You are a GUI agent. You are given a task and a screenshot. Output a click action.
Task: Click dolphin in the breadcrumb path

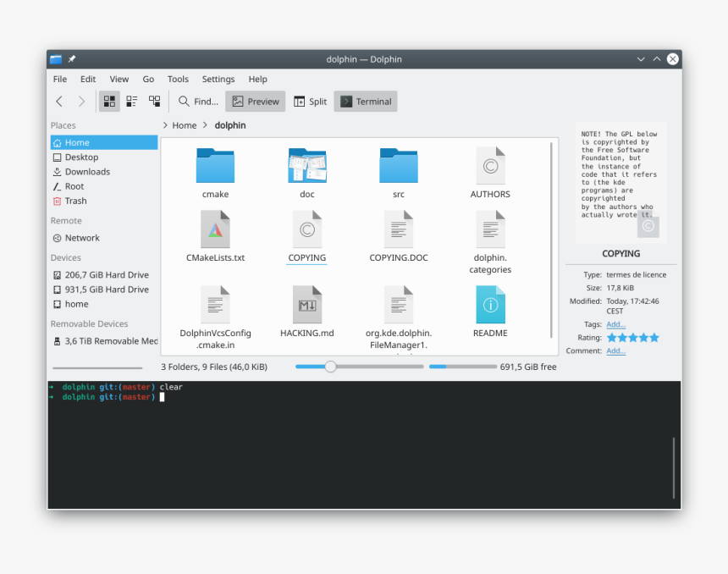tap(230, 125)
